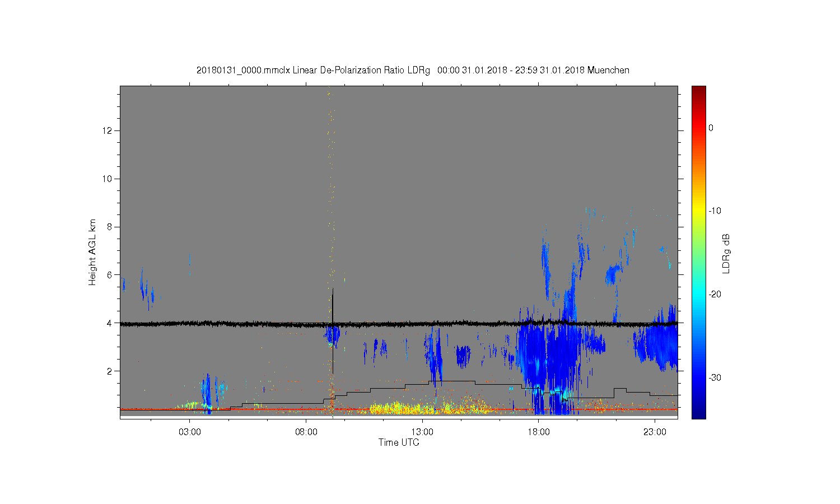Screen dimensions: 840x504
Task: Click the 0 dB colorbar tick label
Action: (x=711, y=128)
